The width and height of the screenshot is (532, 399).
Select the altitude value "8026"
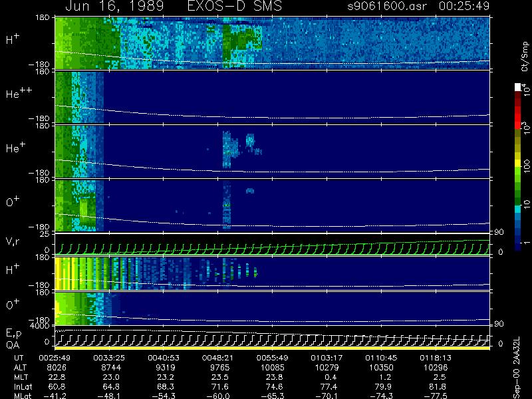pyautogui.click(x=57, y=368)
